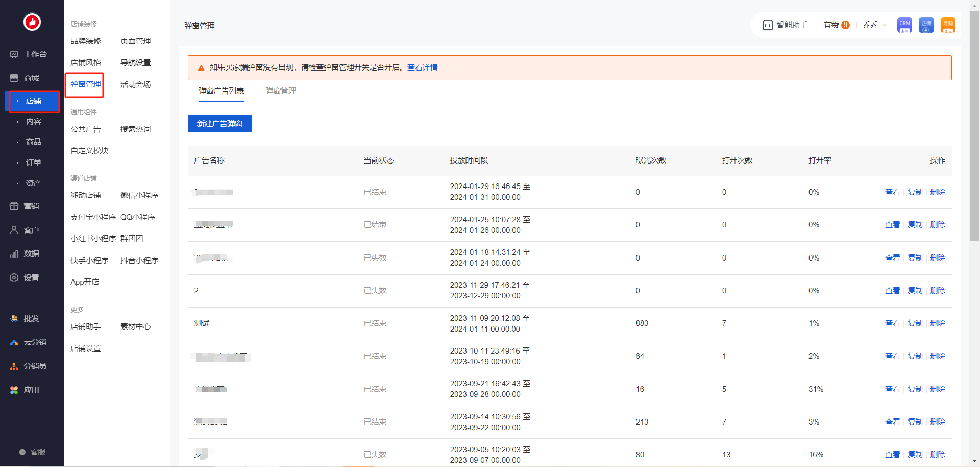The image size is (980, 467).
Task: Open the 应用 apps icon
Action: tap(14, 390)
